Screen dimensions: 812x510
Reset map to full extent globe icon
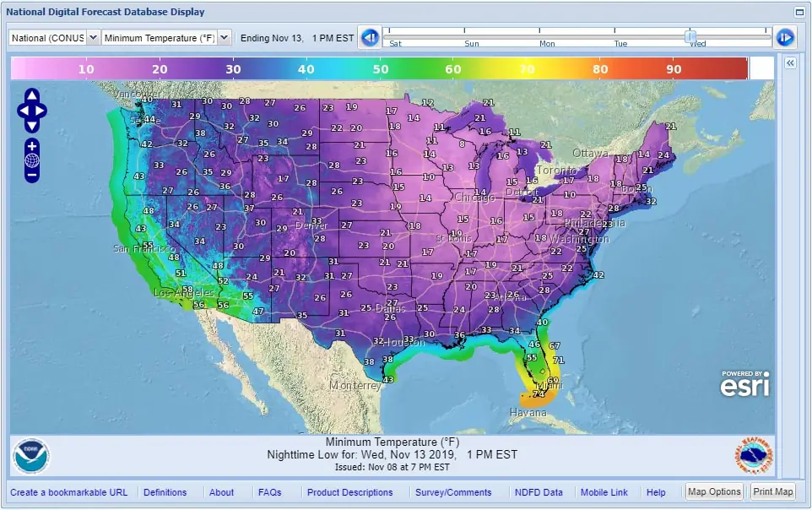coord(31,160)
